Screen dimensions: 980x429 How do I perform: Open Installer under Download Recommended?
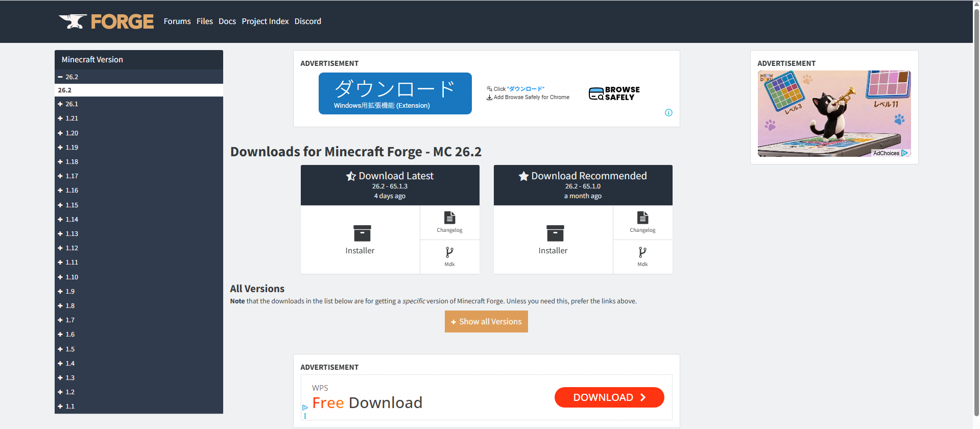pos(553,240)
